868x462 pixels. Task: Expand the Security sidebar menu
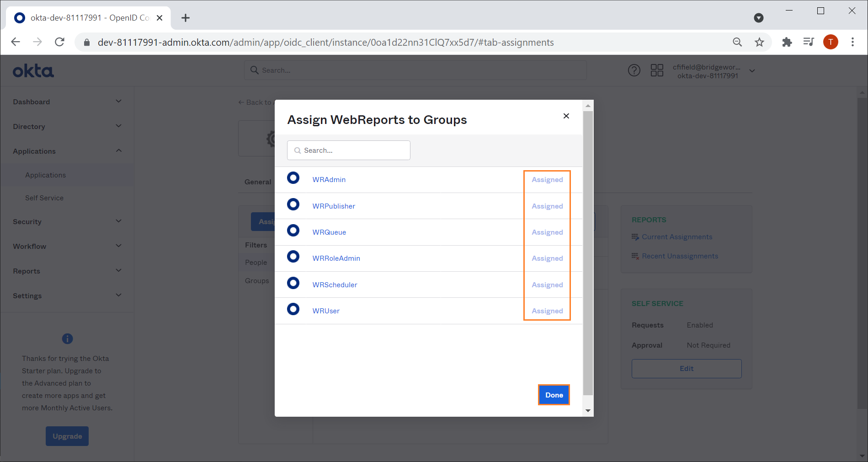pyautogui.click(x=67, y=221)
